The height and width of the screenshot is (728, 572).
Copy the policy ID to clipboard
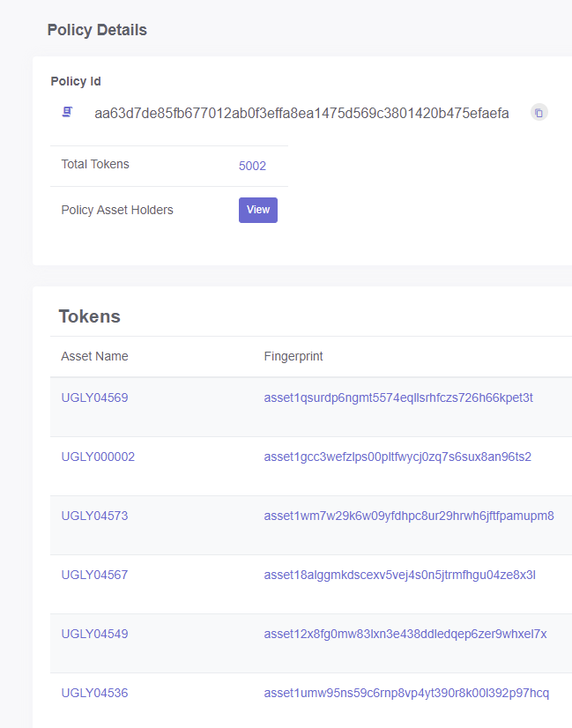539,113
